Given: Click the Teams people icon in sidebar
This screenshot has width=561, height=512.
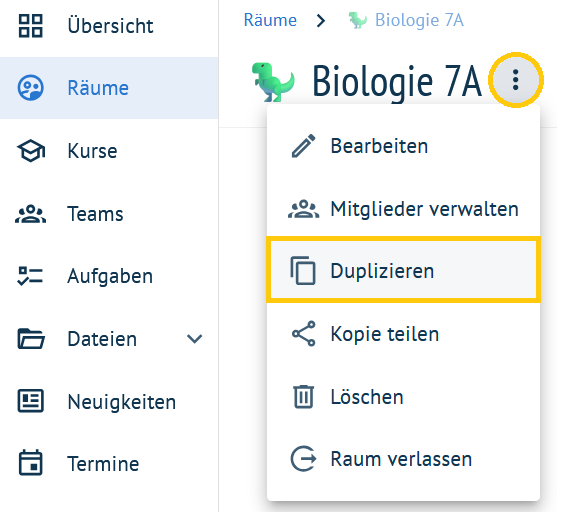Looking at the screenshot, I should (x=30, y=214).
